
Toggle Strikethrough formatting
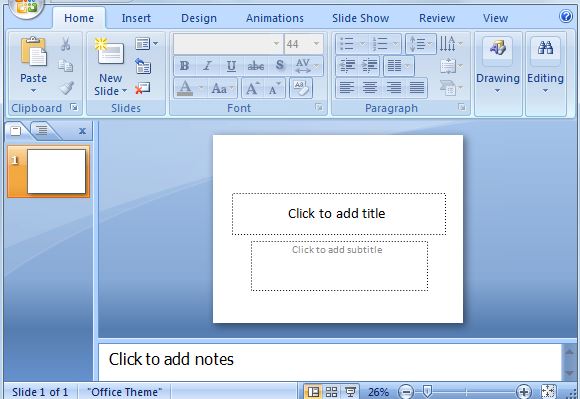(x=256, y=66)
